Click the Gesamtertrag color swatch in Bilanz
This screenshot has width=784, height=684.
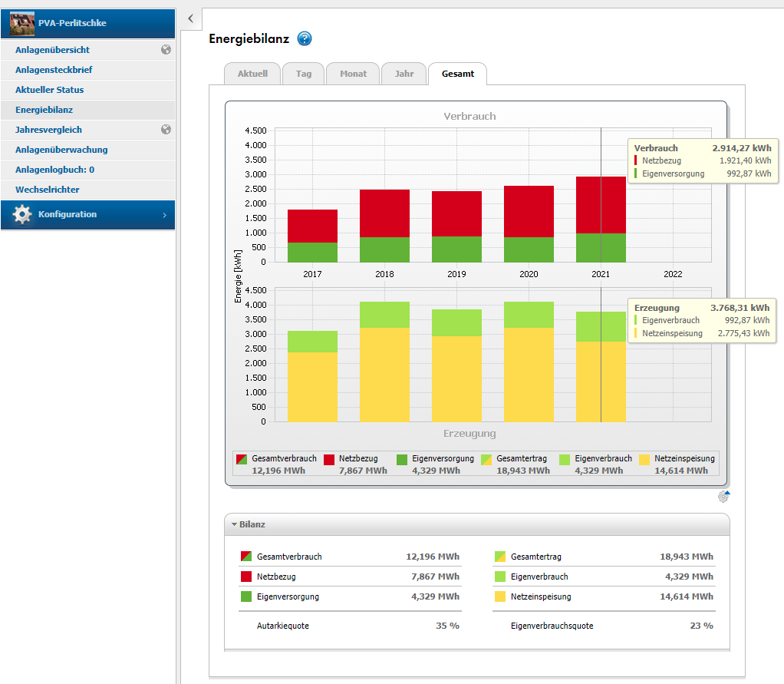coord(499,557)
